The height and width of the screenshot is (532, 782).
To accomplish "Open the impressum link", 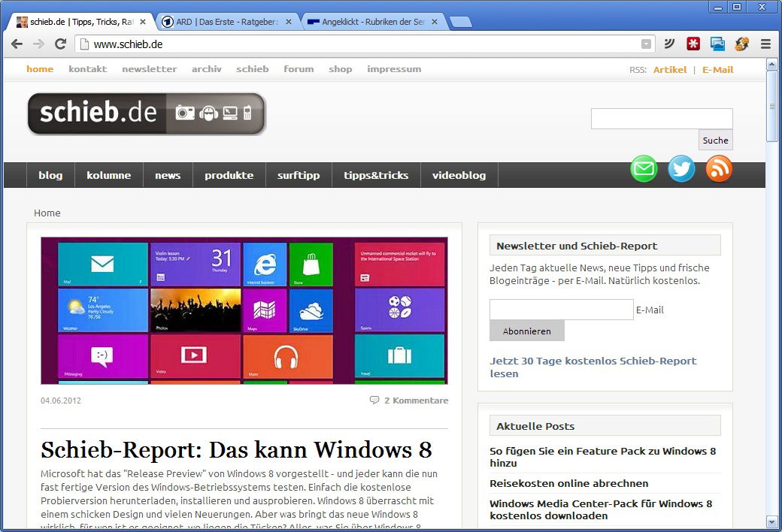I will (x=394, y=69).
